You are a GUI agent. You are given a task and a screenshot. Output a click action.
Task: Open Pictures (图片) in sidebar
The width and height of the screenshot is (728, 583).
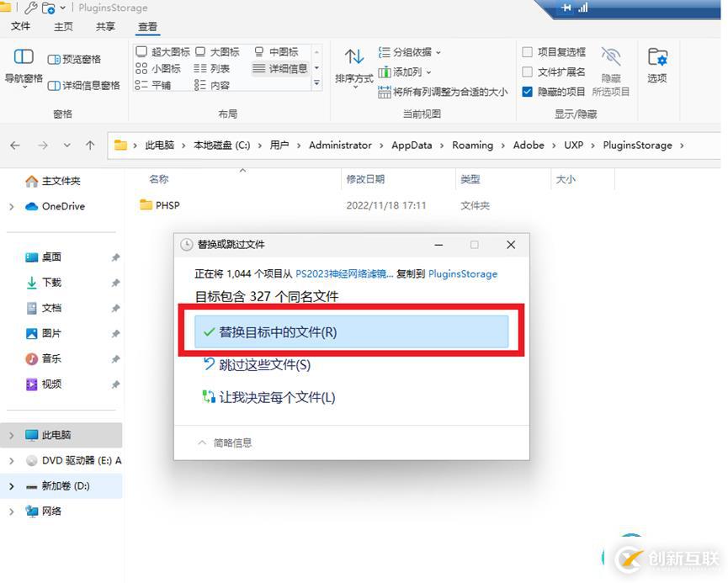pos(43,333)
